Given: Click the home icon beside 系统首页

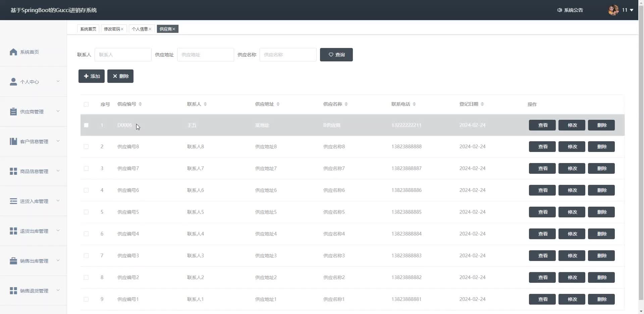Looking at the screenshot, I should [x=13, y=52].
